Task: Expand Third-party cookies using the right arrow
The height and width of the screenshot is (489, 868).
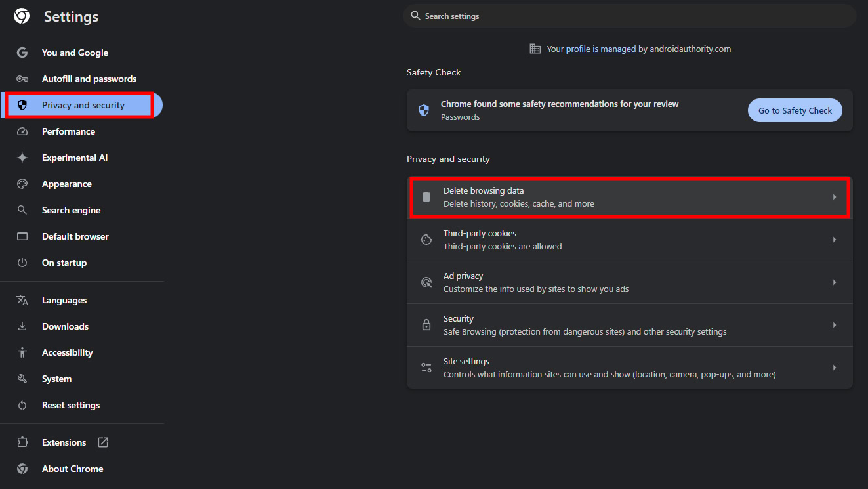Action: tap(834, 240)
